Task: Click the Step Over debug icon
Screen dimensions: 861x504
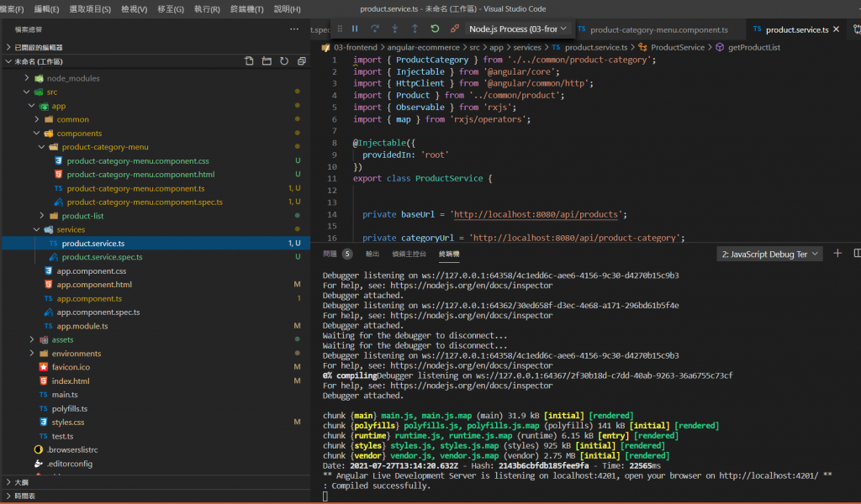Action: point(375,29)
